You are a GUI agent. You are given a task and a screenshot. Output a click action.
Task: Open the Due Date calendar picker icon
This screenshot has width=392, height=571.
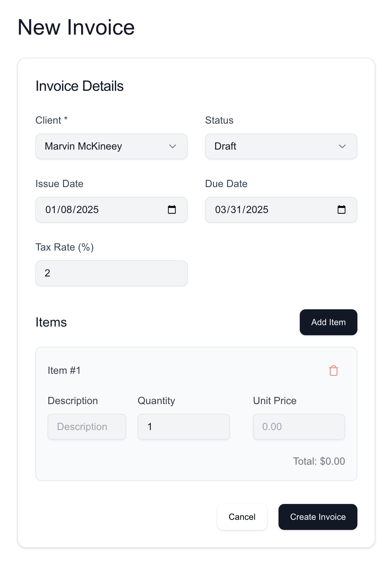pyautogui.click(x=342, y=209)
